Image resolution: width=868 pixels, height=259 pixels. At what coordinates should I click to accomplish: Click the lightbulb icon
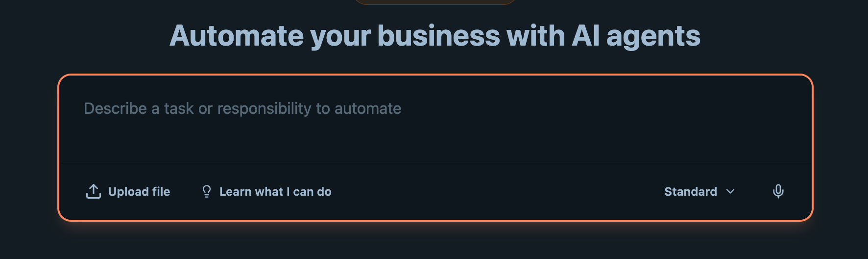pyautogui.click(x=207, y=192)
